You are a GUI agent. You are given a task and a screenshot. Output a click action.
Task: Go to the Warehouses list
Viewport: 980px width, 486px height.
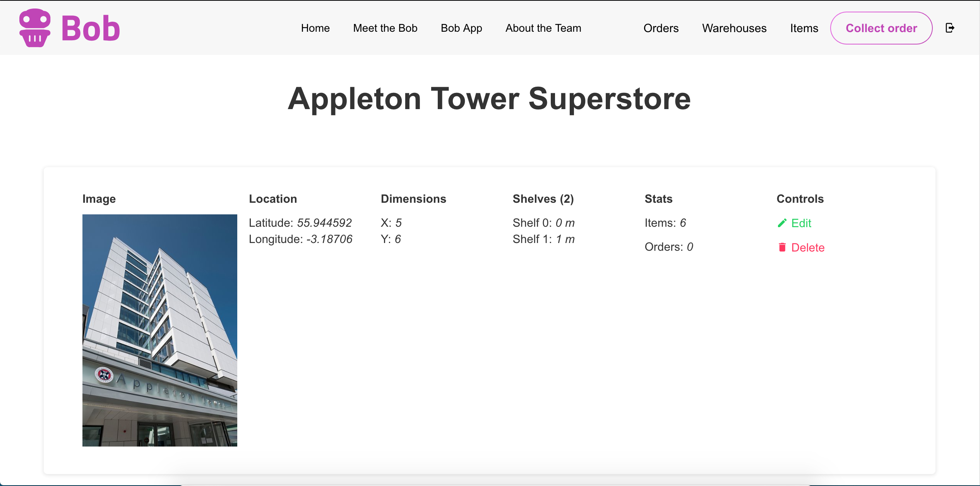[x=734, y=28]
